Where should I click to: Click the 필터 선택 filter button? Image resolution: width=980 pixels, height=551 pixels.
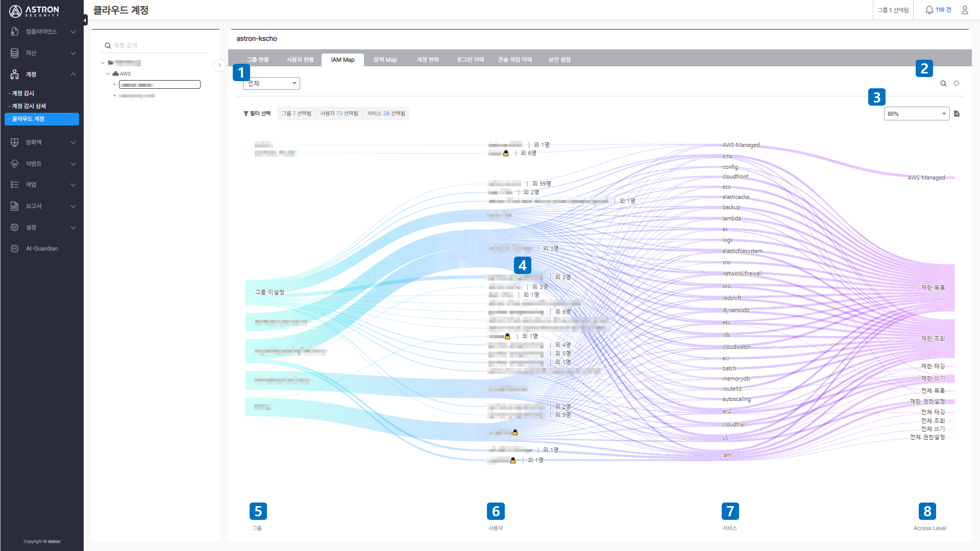pyautogui.click(x=257, y=113)
